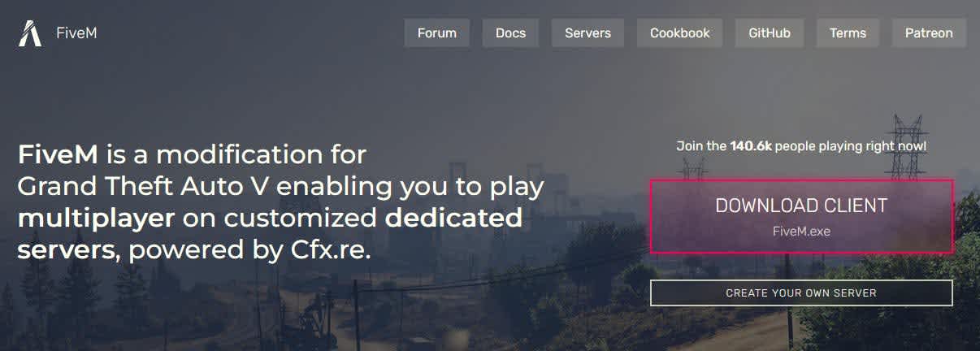Open the Forum navigation item
Screen dimensions: 980x351
pyautogui.click(x=437, y=33)
